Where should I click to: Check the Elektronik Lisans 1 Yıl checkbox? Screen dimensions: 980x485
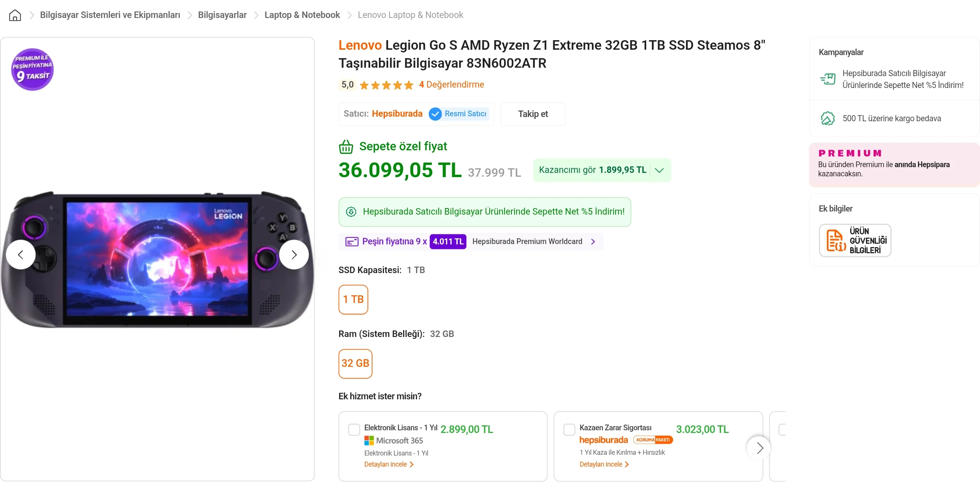click(354, 430)
